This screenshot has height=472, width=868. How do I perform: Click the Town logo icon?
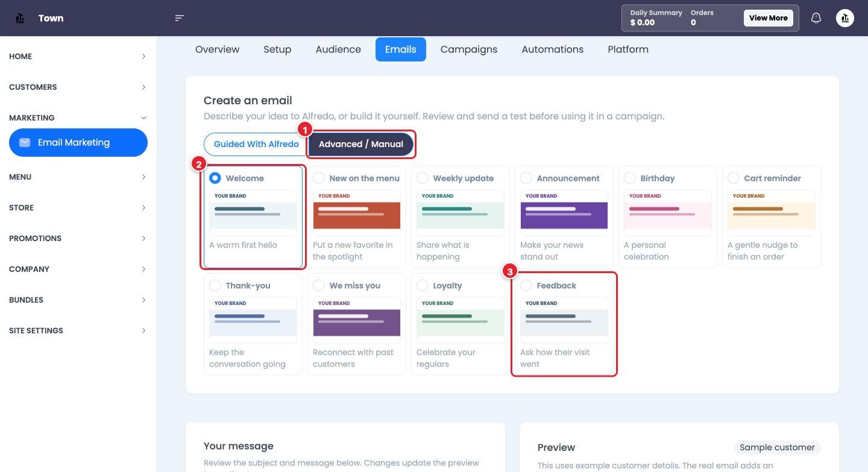click(20, 18)
